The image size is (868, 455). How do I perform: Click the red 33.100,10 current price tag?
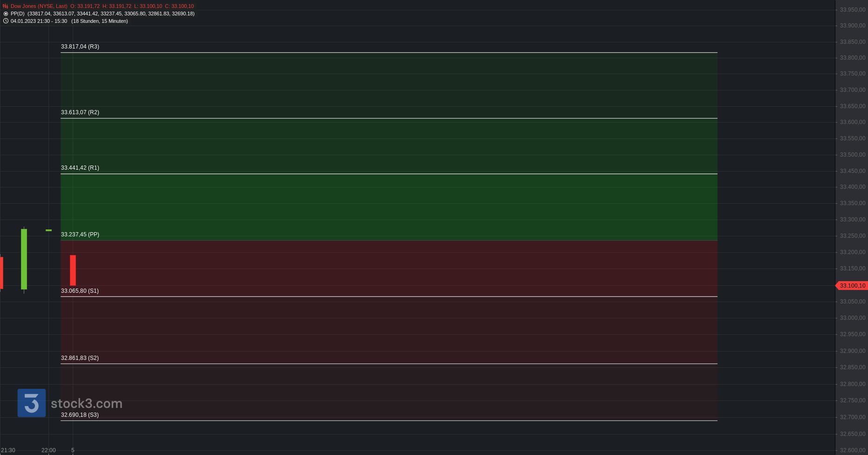pyautogui.click(x=852, y=286)
